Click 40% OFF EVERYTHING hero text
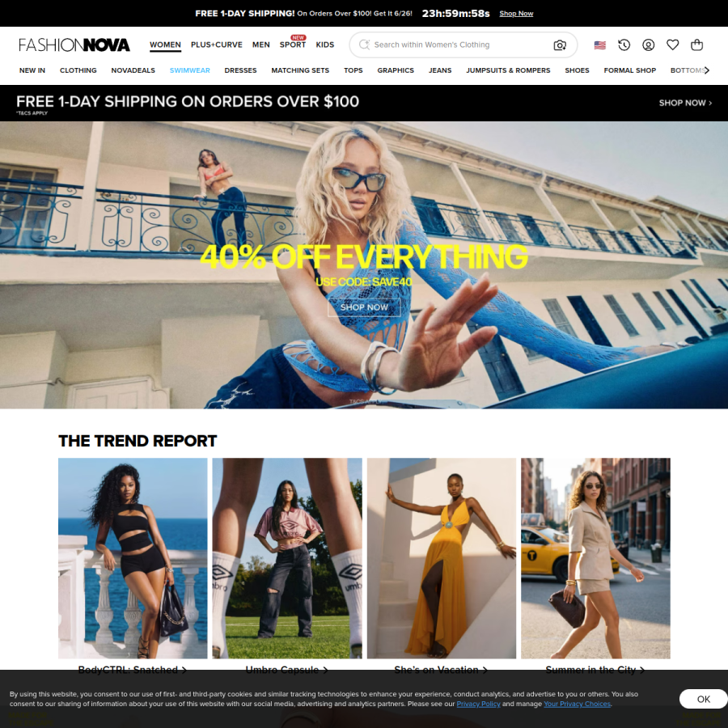Viewport: 728px width, 728px height. 363,256
